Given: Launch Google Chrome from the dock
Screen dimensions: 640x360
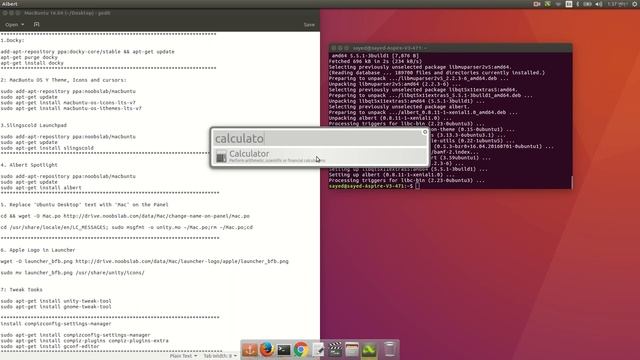Looking at the screenshot, I should [x=301, y=350].
